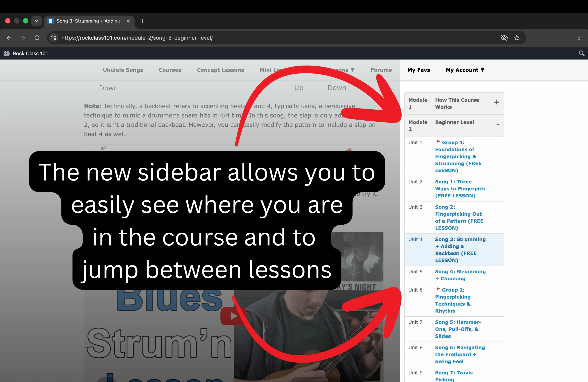Expand Module 1 How This Course Works
The image size is (588, 382).
coord(497,102)
